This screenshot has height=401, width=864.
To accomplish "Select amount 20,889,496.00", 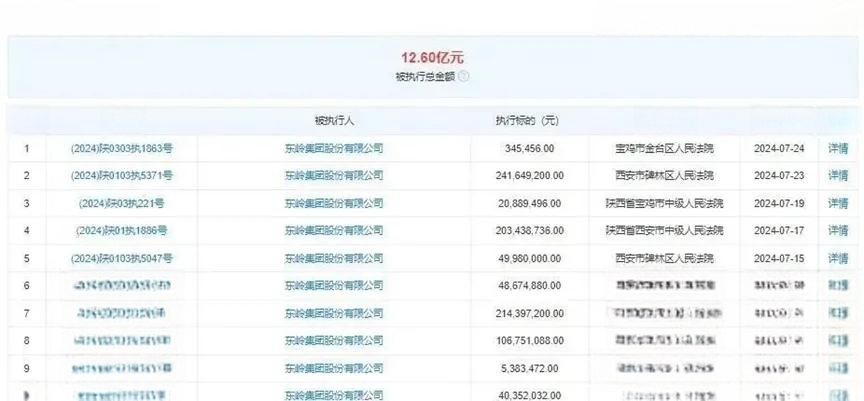I will tap(530, 203).
